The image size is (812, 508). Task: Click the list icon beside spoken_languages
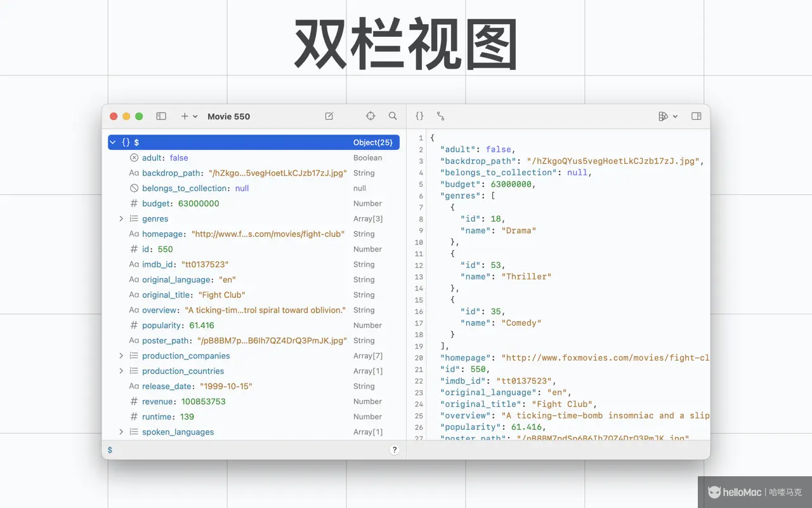134,432
